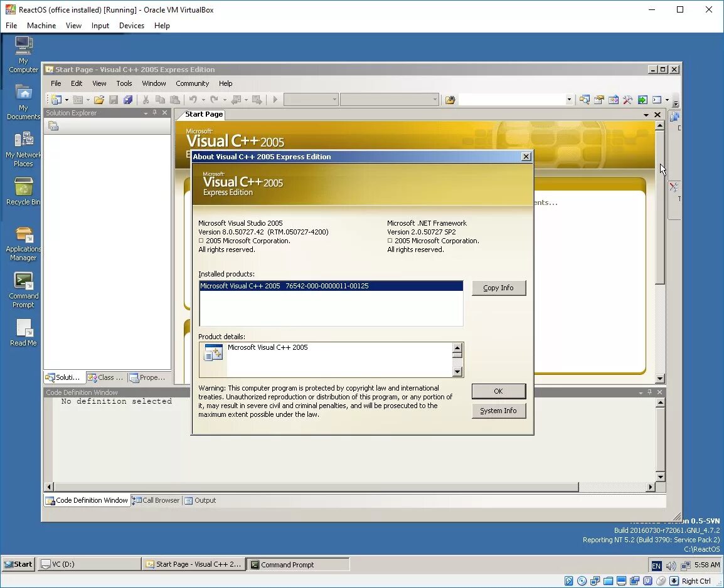The height and width of the screenshot is (588, 724).
Task: Click the ReactOS Start button
Action: pos(18,564)
